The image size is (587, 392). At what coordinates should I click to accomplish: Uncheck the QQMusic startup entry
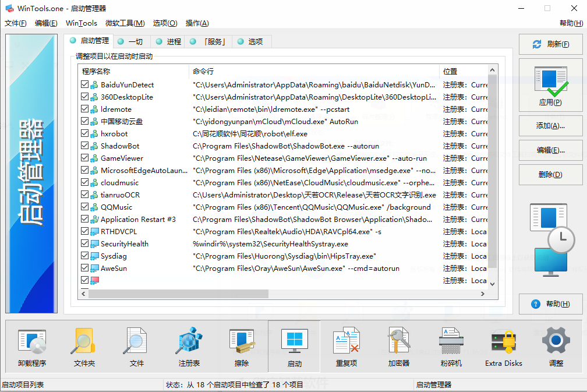click(x=85, y=207)
